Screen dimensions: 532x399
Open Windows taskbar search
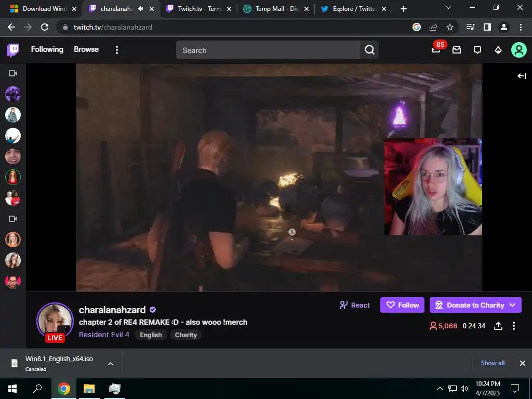[37, 389]
